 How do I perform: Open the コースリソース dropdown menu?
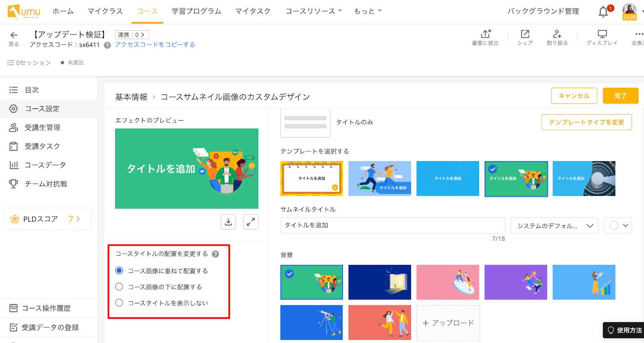[x=314, y=11]
